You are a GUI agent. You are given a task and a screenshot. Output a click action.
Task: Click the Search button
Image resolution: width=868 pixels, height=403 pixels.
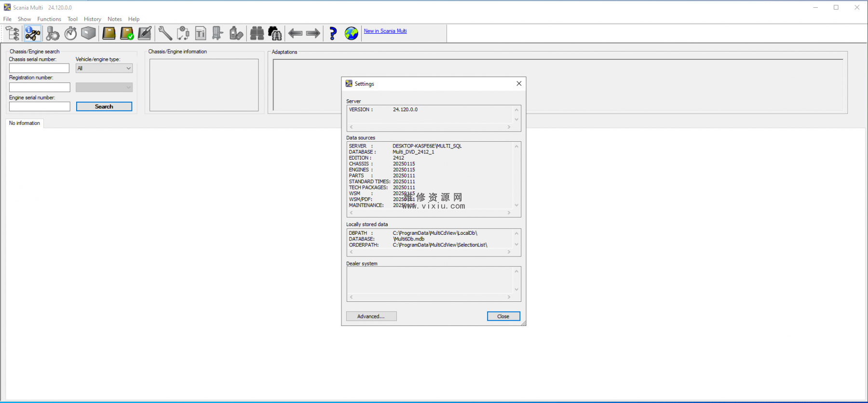pos(104,107)
